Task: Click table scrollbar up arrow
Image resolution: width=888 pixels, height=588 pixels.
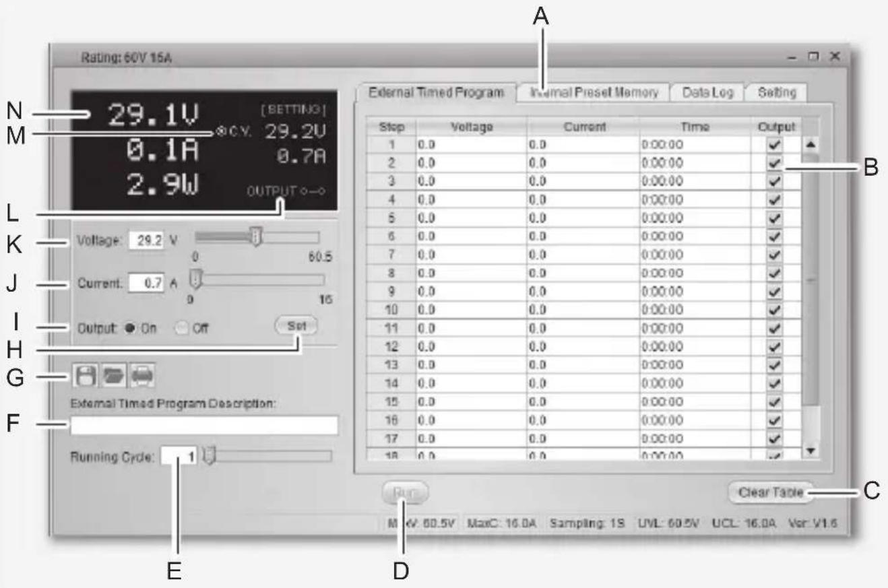Action: 811,145
